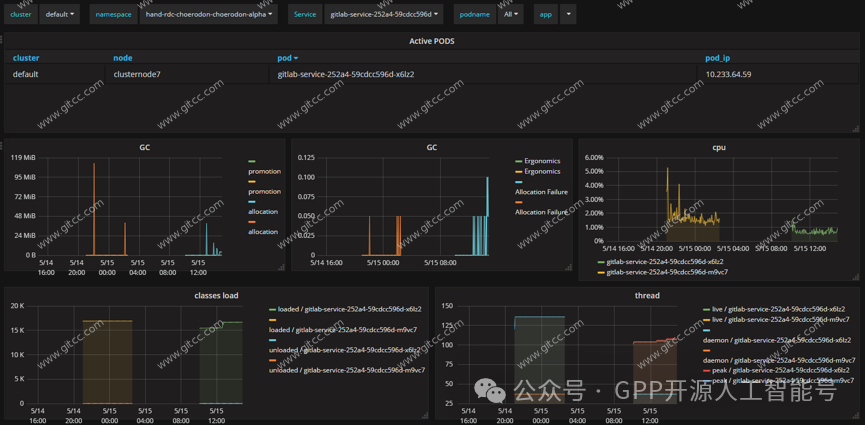Click the Active PODS row drag handle
Screen dimensions: 865x425
pos(2,39)
